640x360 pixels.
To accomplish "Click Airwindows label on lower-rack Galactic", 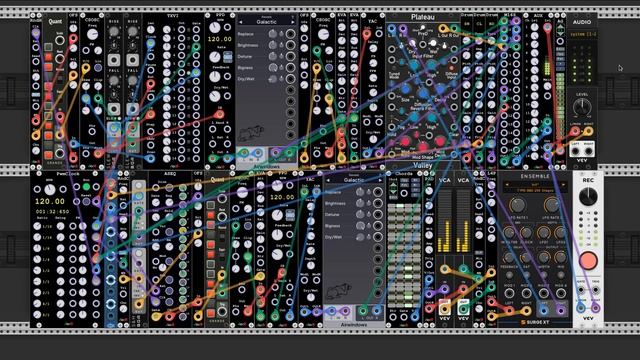I will click(353, 325).
